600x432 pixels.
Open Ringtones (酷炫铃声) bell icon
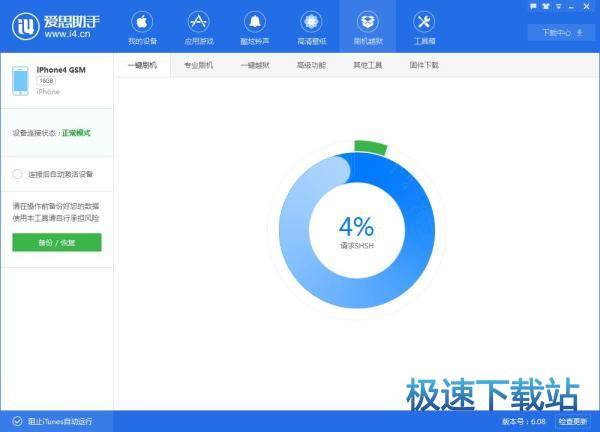click(255, 28)
